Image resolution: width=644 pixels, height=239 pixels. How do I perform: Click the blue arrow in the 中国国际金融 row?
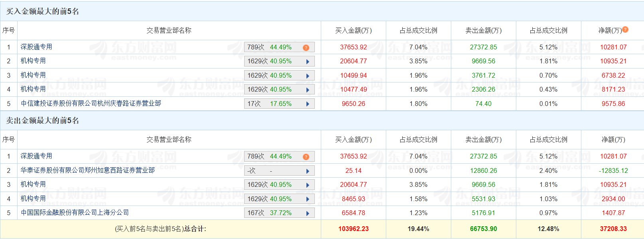tap(308, 214)
